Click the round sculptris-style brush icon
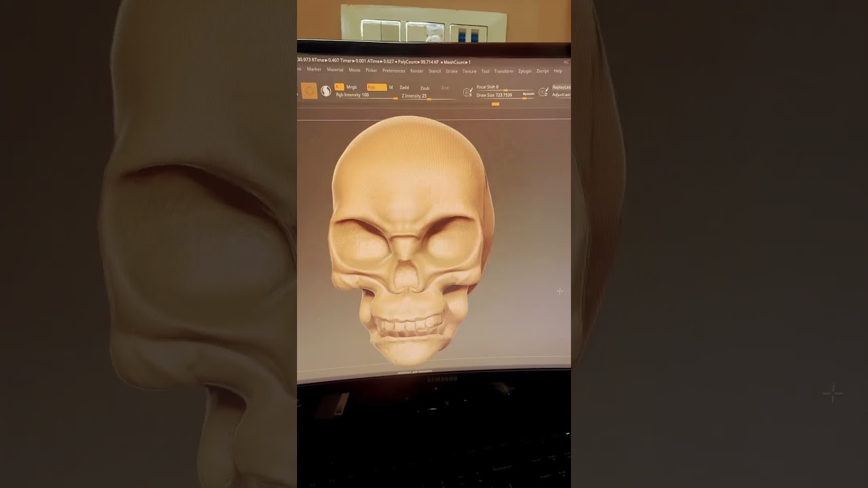868x488 pixels. pos(326,91)
